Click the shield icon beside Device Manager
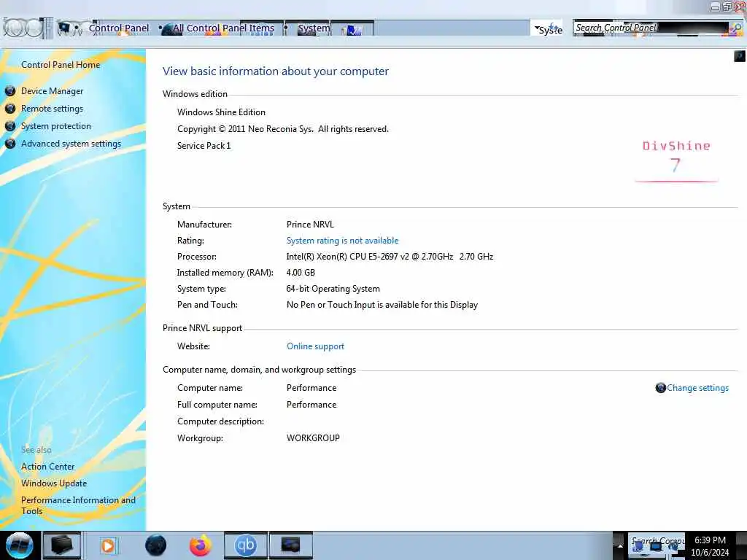 point(10,91)
